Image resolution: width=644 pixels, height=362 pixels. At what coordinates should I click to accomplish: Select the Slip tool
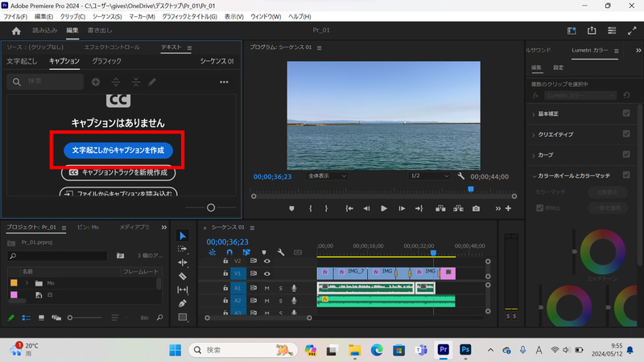pyautogui.click(x=183, y=290)
